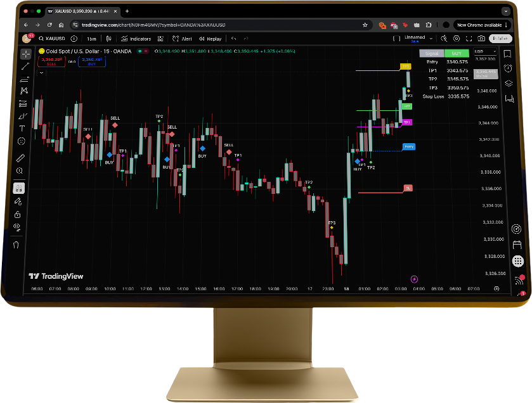Expand the Unnamed layout dropdown
This screenshot has width=532, height=403.
pyautogui.click(x=431, y=39)
